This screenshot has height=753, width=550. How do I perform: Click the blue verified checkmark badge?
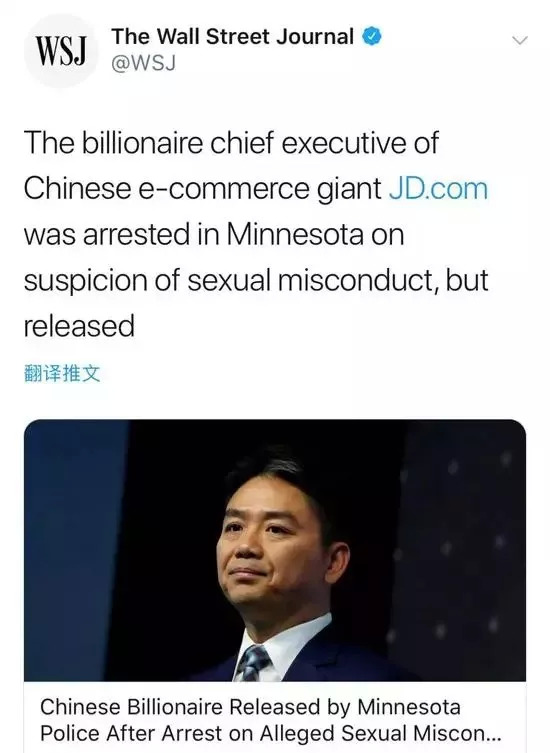(372, 37)
